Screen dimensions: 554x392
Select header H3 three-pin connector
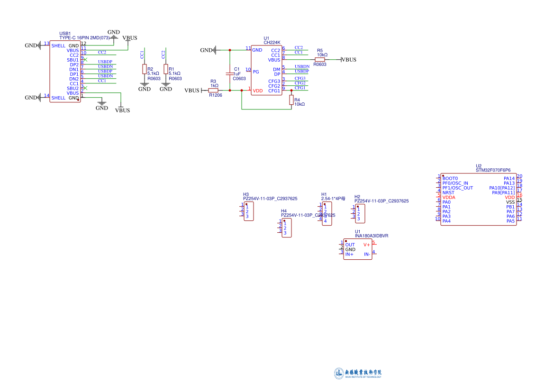tap(249, 211)
